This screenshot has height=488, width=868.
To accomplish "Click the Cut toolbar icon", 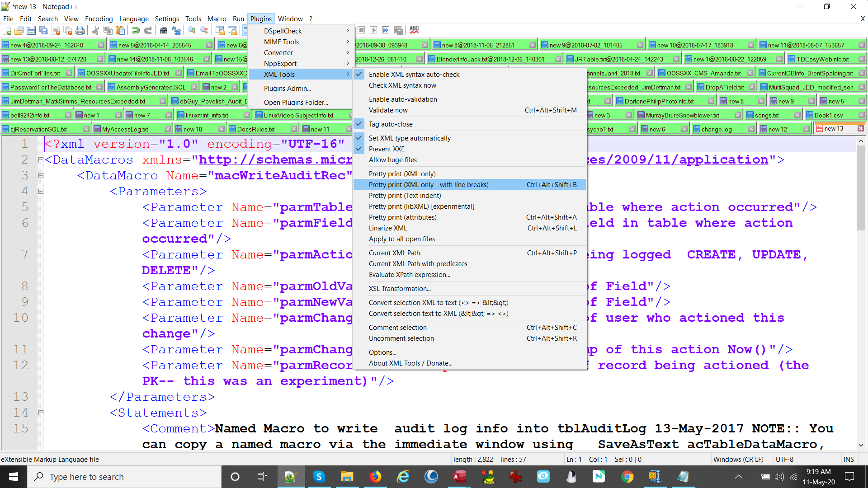I will pyautogui.click(x=95, y=30).
